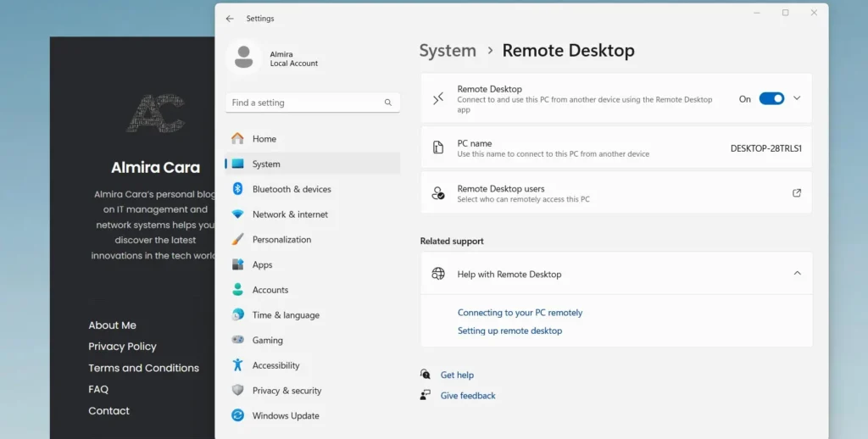Click the Windows Update refresh icon
This screenshot has width=868, height=439.
(237, 415)
